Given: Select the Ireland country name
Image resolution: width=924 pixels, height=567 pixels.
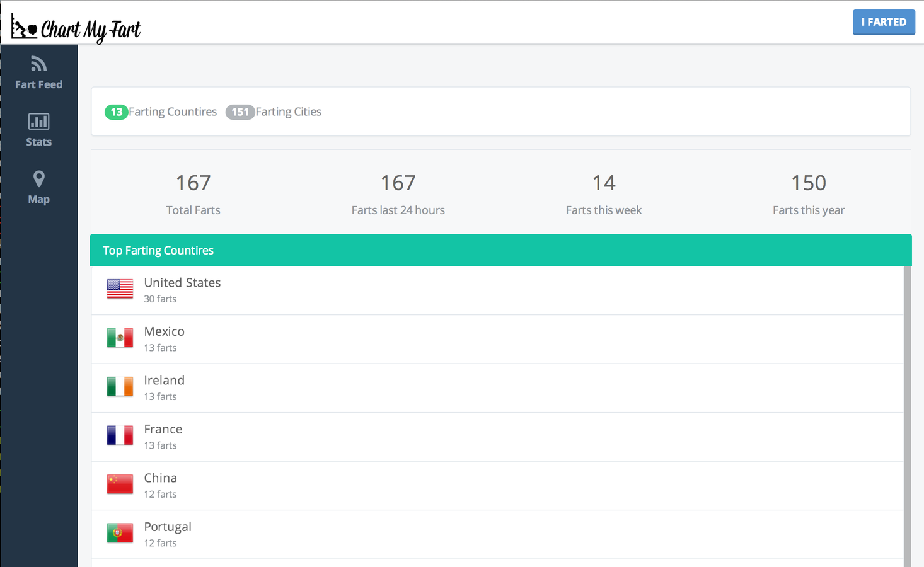Looking at the screenshot, I should (164, 381).
